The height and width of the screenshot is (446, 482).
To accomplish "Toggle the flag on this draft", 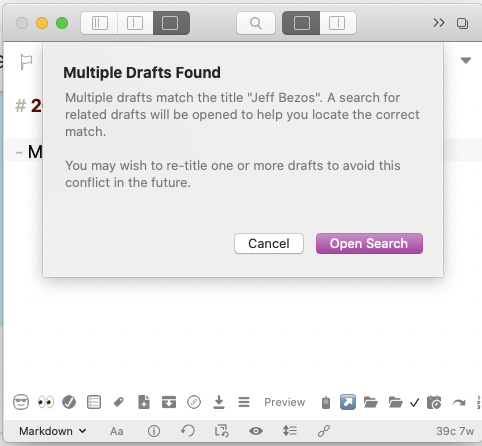I will point(26,62).
